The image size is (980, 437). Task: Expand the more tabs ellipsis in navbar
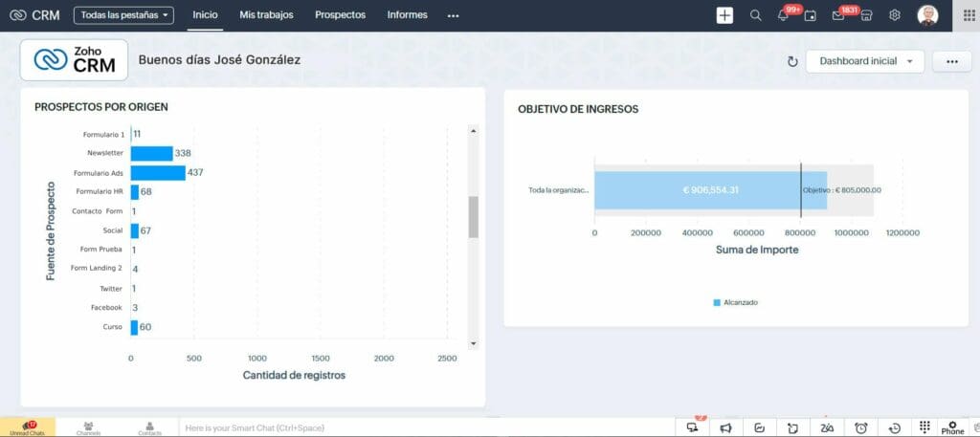click(x=453, y=15)
